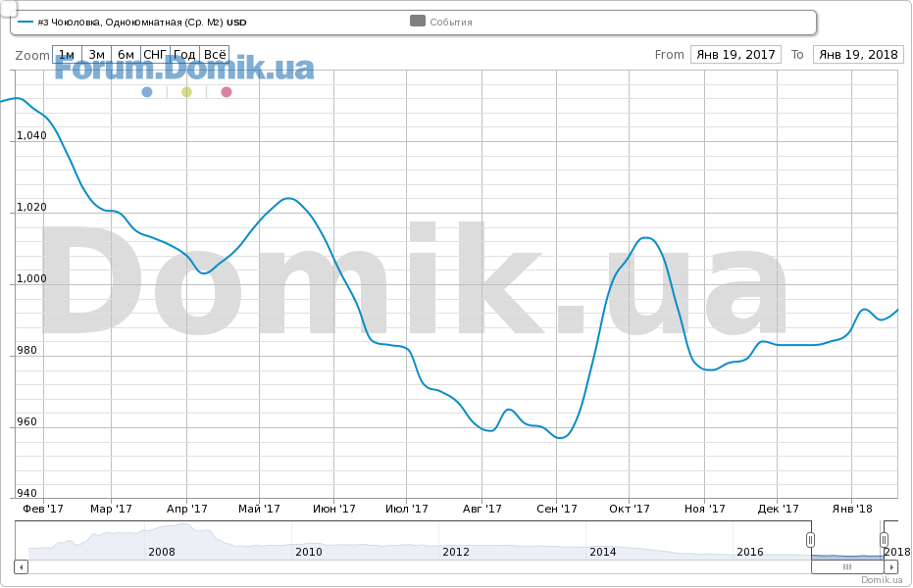This screenshot has height=588, width=913.
Task: Grab the left navigator range handle
Action: [810, 540]
